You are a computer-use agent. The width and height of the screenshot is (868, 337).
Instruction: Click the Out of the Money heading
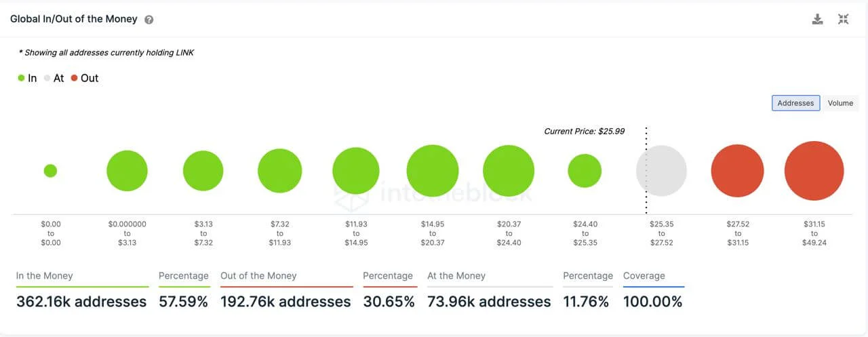(258, 276)
